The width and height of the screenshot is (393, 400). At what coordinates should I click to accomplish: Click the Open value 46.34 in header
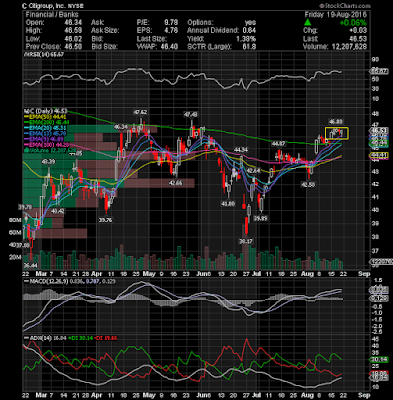click(x=73, y=23)
